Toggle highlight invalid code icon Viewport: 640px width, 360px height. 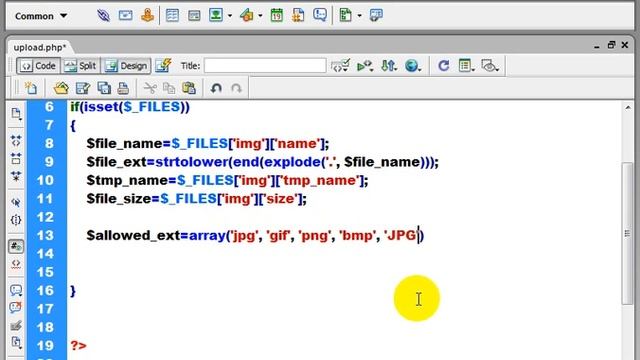(x=16, y=264)
